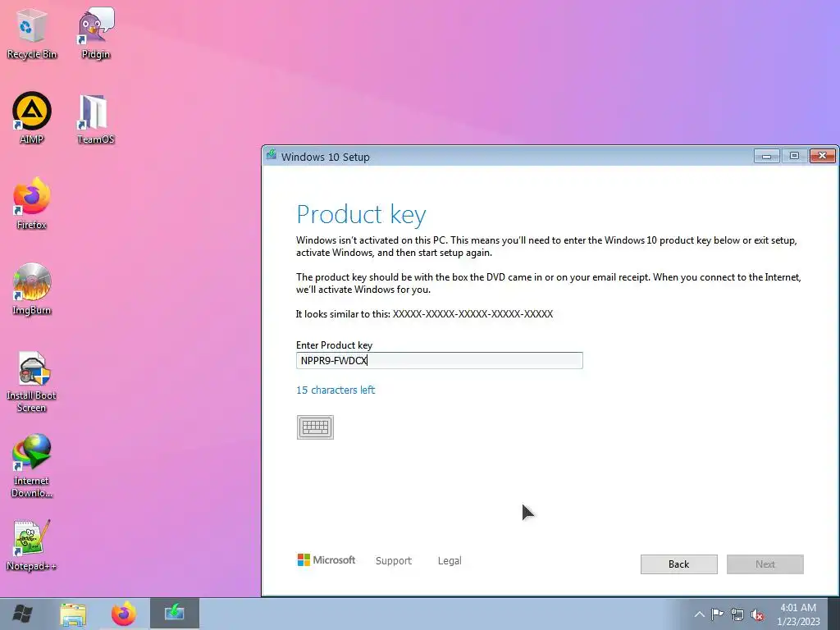Click the Windows 10 Setup taskbar button
This screenshot has height=630, width=840.
[x=175, y=614]
